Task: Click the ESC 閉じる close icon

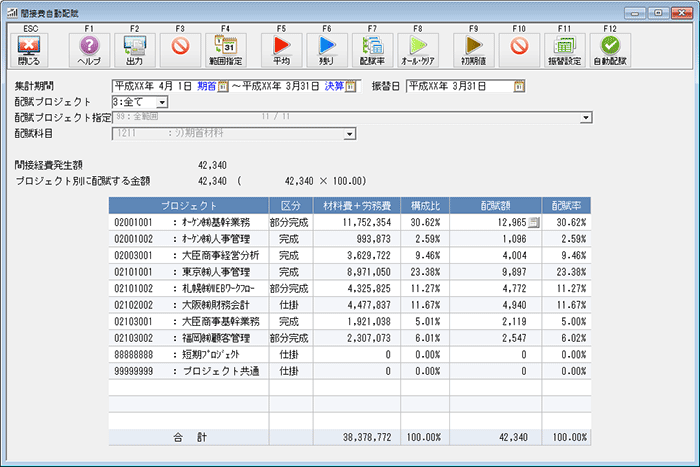Action: pyautogui.click(x=29, y=50)
